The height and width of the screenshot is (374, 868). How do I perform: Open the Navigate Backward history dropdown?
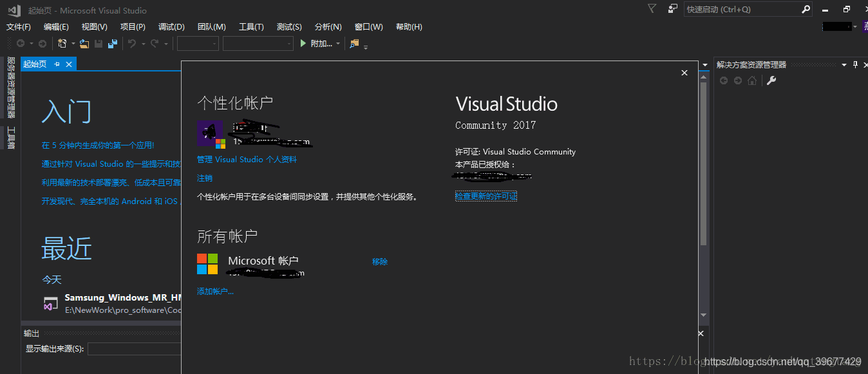point(31,44)
